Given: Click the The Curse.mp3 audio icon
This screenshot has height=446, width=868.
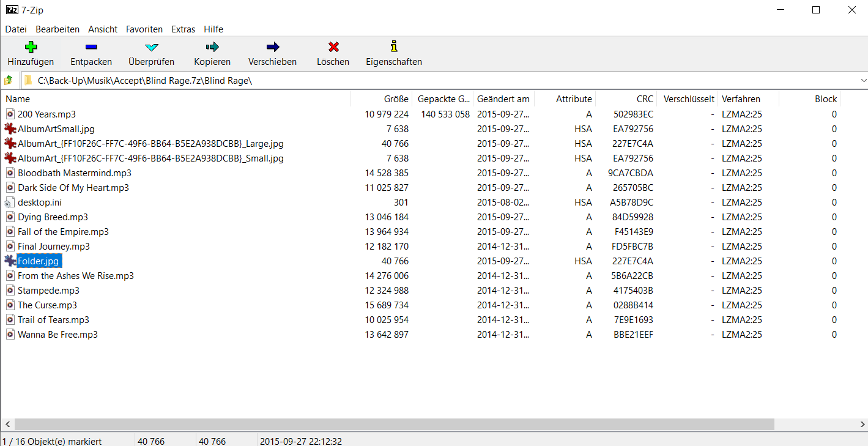Looking at the screenshot, I should (x=10, y=305).
